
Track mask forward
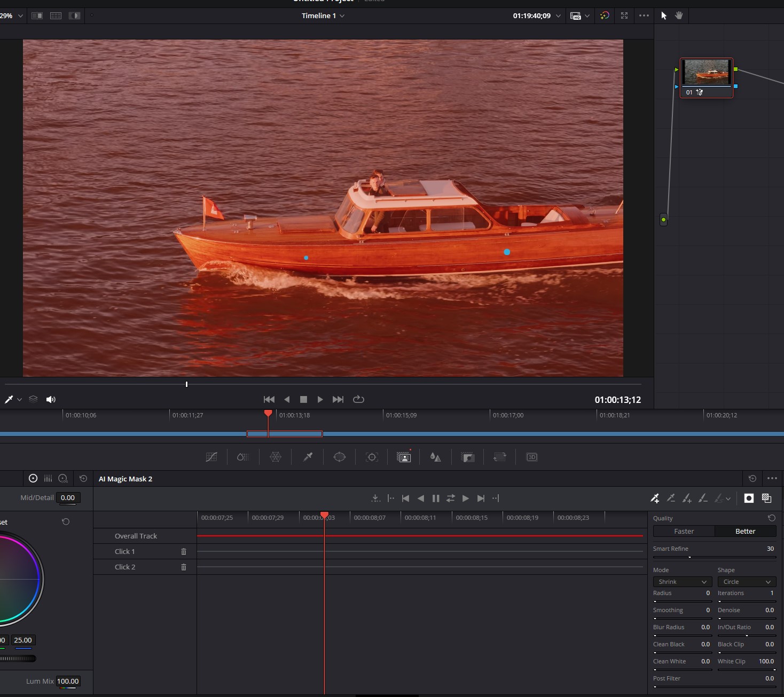pyautogui.click(x=466, y=498)
